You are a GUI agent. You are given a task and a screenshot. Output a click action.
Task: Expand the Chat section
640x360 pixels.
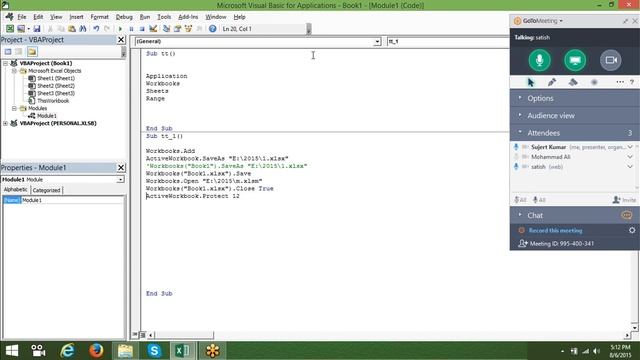click(575, 215)
